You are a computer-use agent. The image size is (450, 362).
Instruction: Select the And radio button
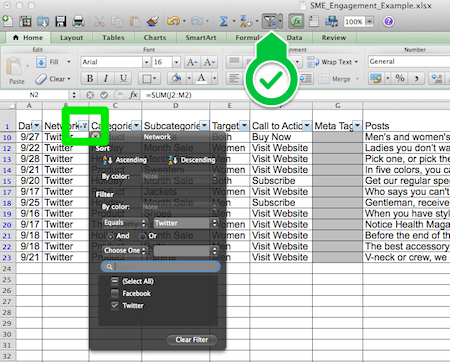110,236
